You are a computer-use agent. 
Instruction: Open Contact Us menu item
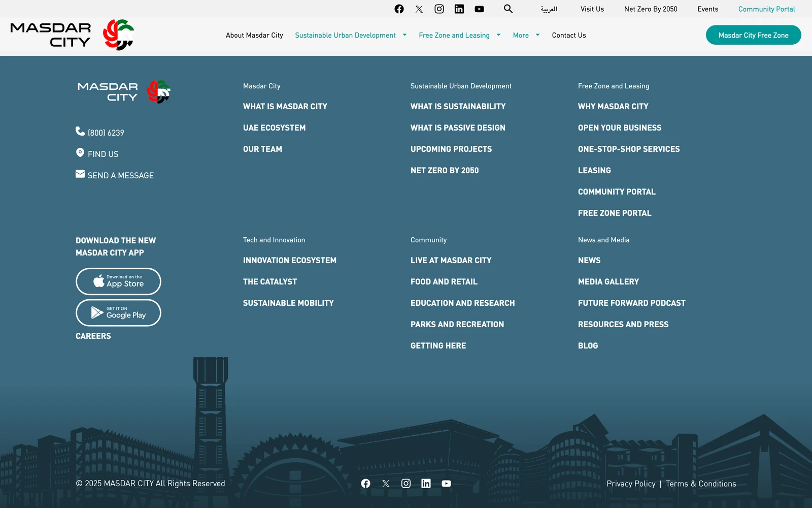[x=569, y=35]
